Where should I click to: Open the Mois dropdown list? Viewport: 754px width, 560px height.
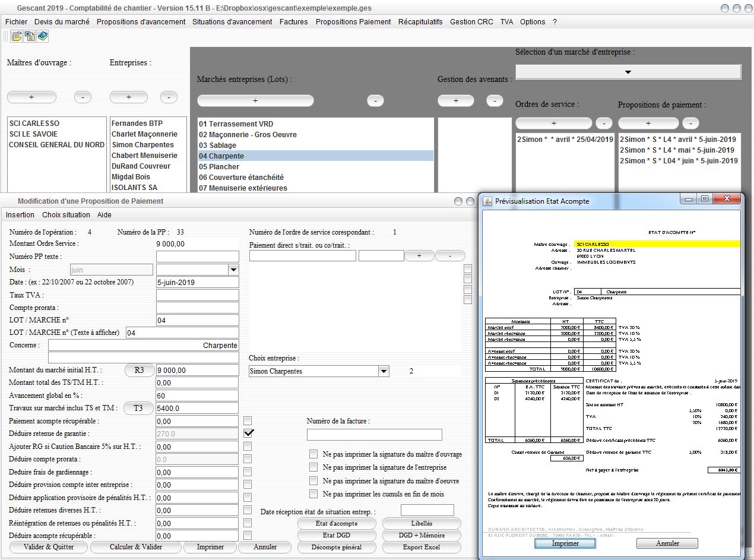233,270
